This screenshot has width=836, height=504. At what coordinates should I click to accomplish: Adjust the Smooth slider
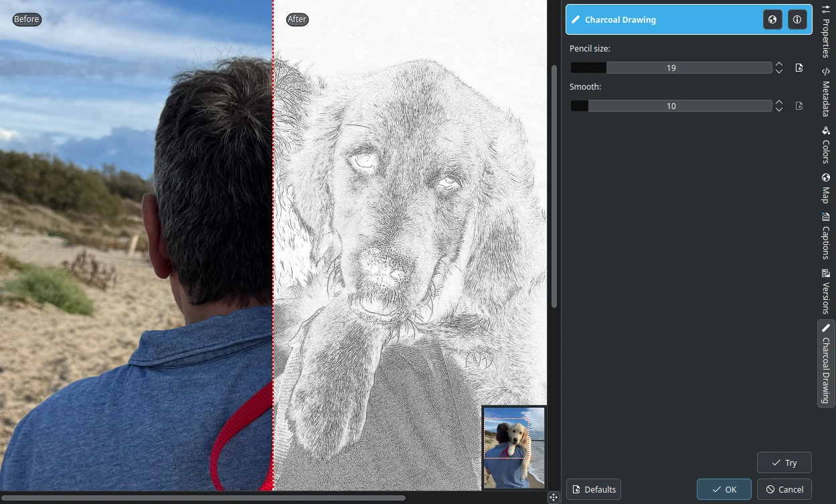pyautogui.click(x=671, y=106)
